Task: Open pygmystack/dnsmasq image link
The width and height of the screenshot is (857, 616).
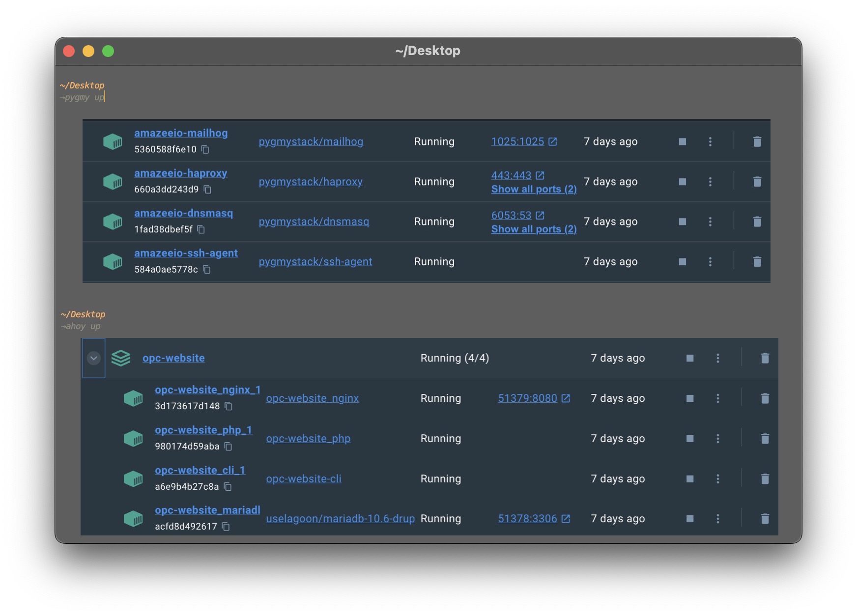Action: coord(314,222)
